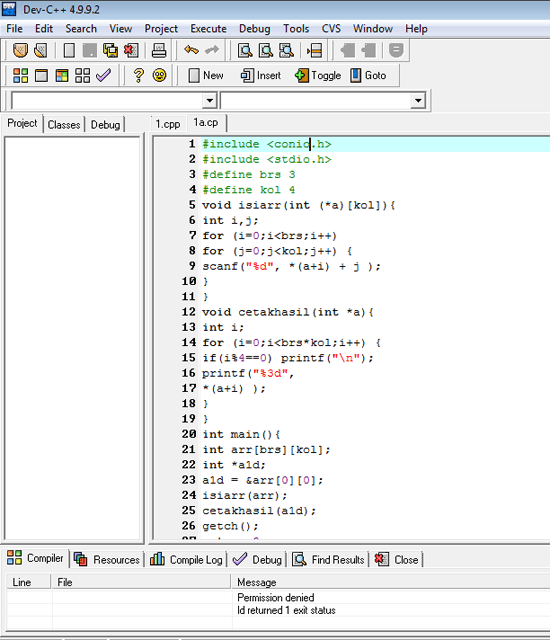The width and height of the screenshot is (550, 640).
Task: Click the Help question mark icon
Action: pos(139,76)
